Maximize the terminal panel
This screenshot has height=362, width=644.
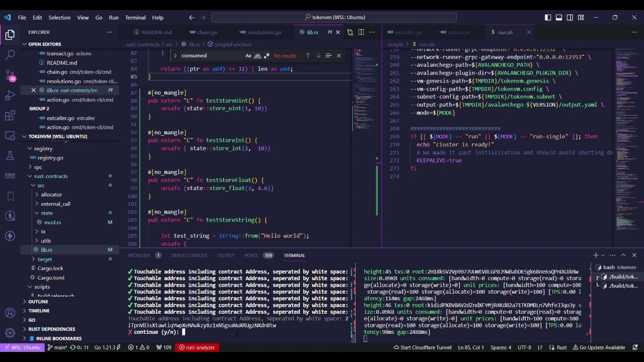coord(623,255)
